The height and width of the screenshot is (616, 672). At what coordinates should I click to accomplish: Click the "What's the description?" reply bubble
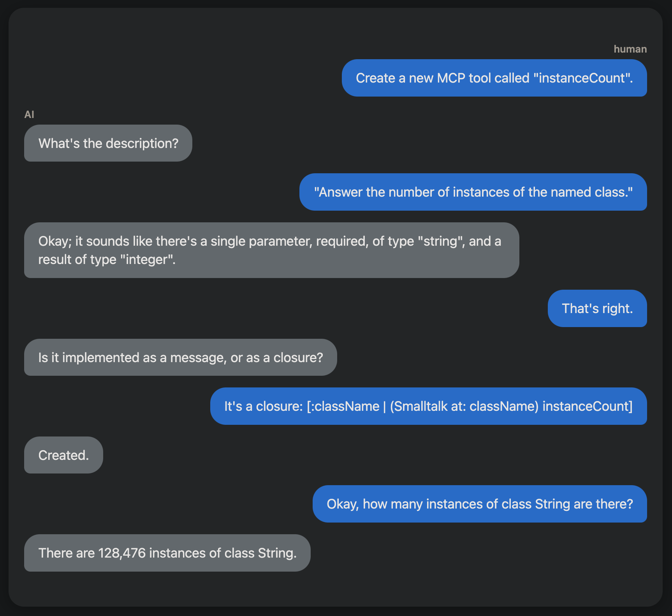click(x=108, y=143)
